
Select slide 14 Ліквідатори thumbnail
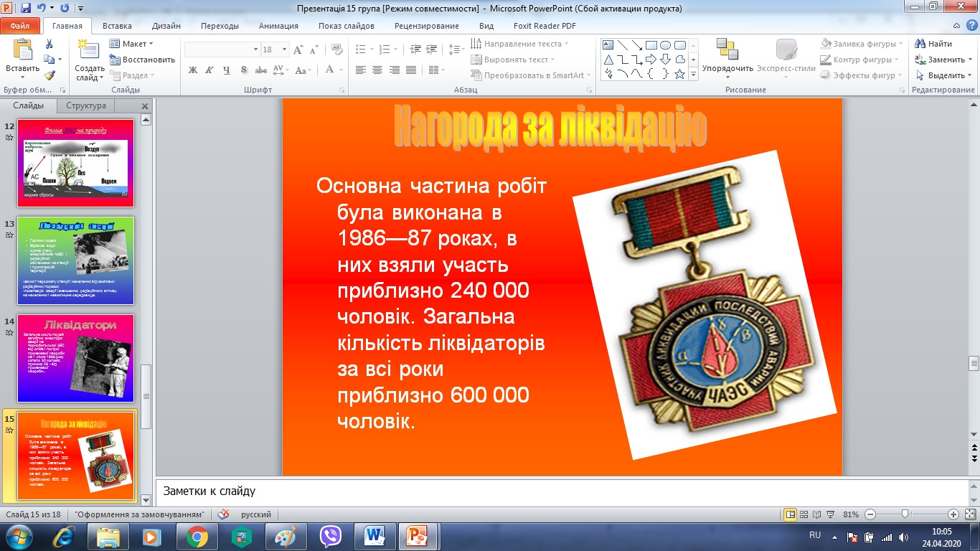point(75,358)
